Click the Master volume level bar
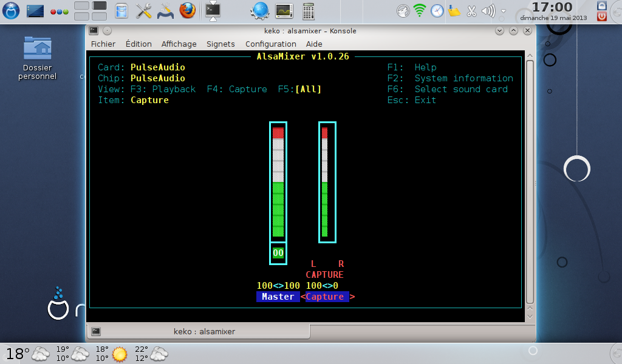Screen dimensions: 622x364 click(278, 182)
